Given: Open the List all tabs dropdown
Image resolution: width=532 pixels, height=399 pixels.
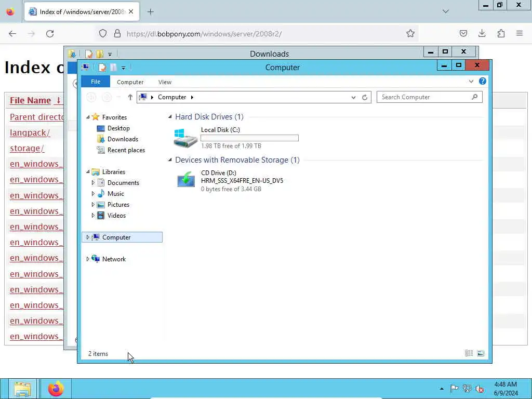Looking at the screenshot, I should click(445, 11).
